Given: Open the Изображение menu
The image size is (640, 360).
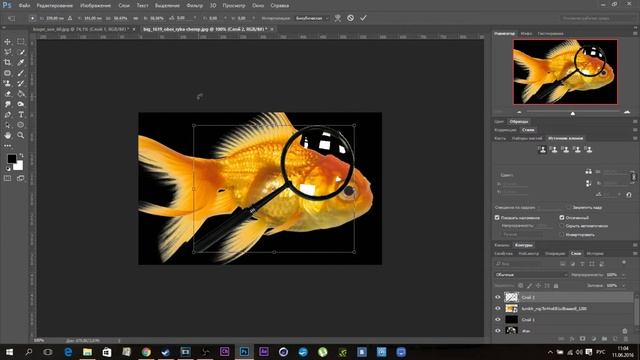Looking at the screenshot, I should point(95,6).
